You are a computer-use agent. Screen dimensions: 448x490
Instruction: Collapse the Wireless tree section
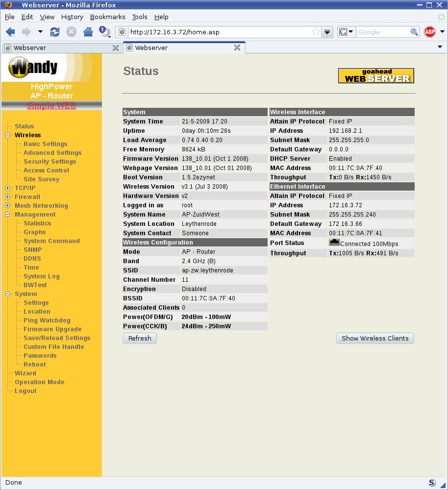(x=8, y=135)
